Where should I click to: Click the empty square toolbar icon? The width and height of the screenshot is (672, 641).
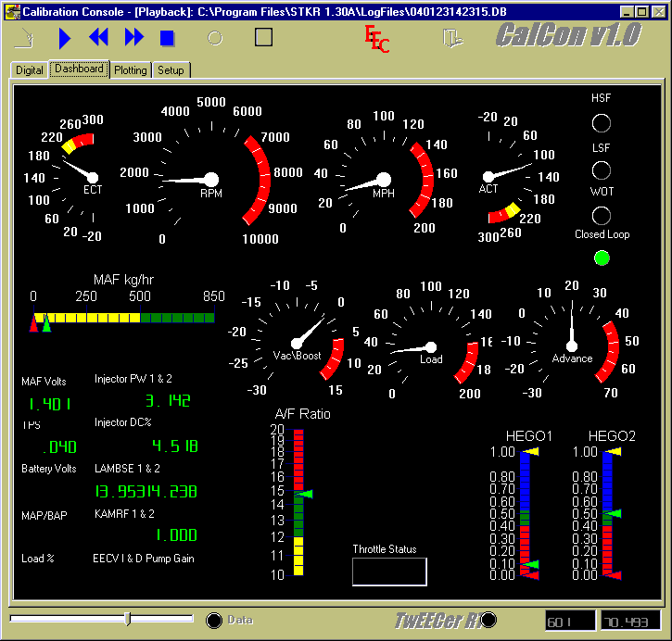pos(263,37)
